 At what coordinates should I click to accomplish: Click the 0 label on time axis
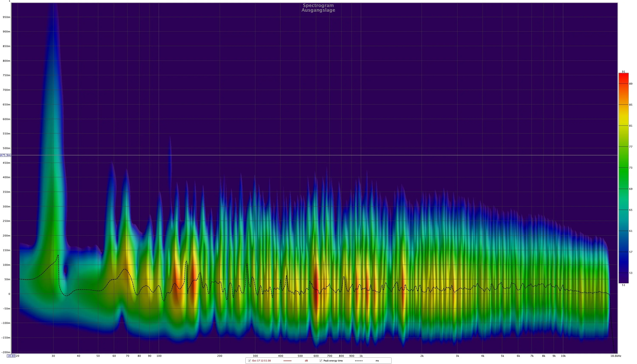(9, 294)
